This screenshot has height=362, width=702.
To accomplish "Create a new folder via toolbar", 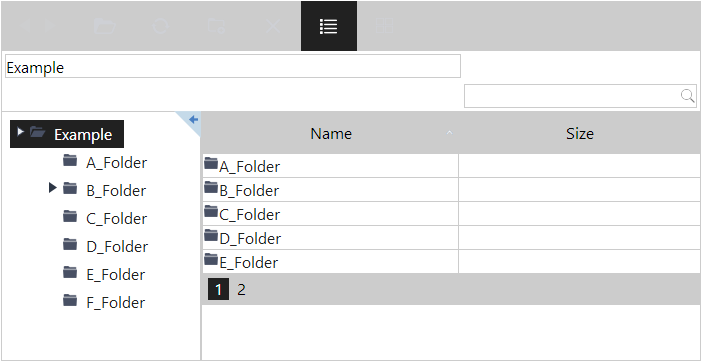I will click(x=217, y=26).
